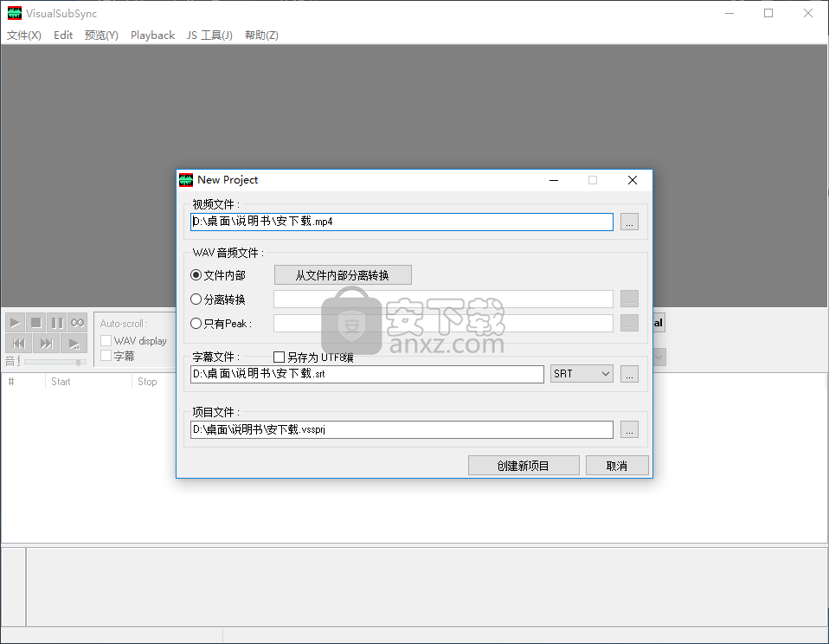Screen dimensions: 829x644
Task: Jump to next subtitle icon
Action: 46,344
